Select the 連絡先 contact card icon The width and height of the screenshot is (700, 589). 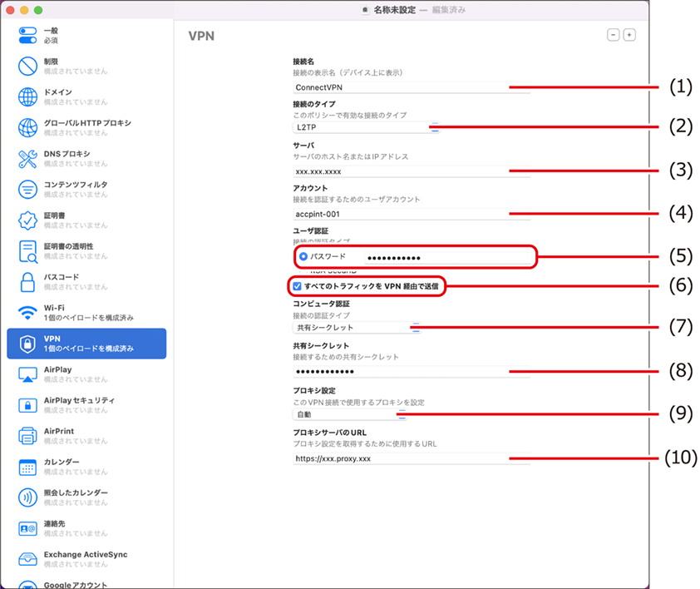(27, 528)
